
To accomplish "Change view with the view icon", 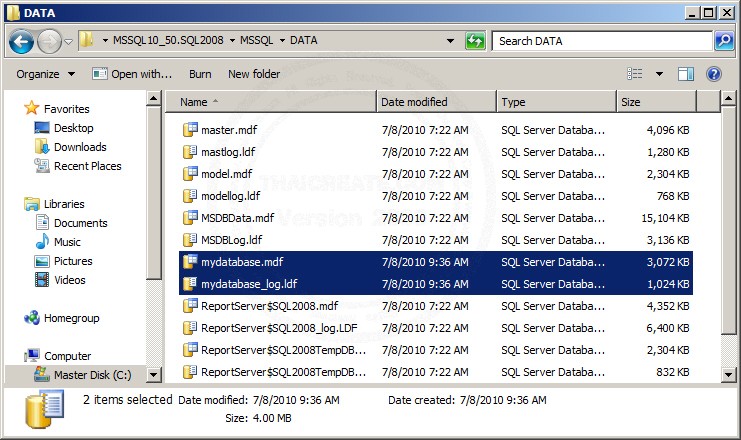I will point(635,74).
